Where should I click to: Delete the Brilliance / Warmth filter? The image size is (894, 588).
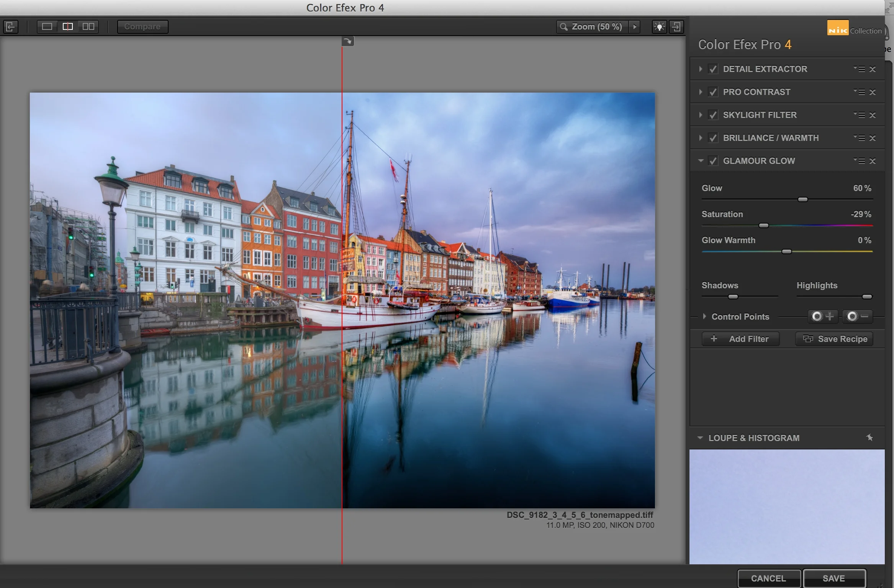(873, 138)
